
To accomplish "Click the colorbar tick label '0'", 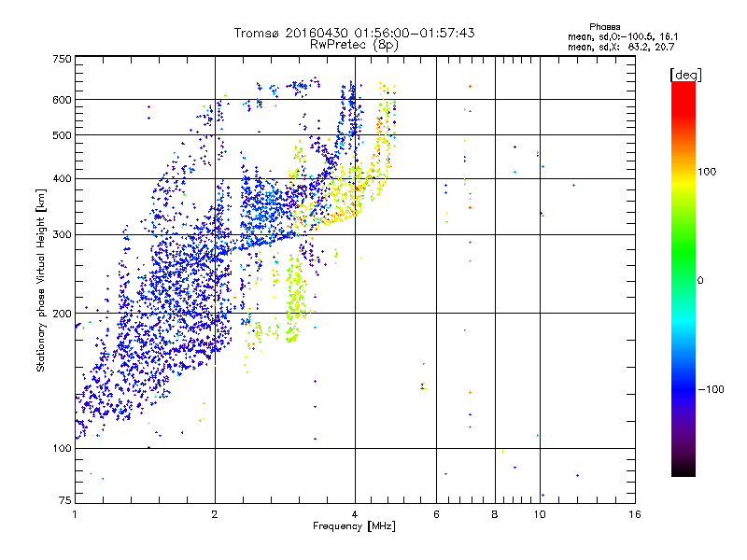I will point(700,281).
